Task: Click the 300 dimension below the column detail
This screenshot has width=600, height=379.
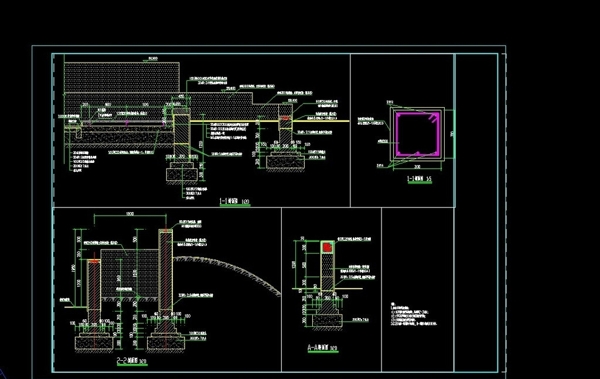Action: [417, 167]
